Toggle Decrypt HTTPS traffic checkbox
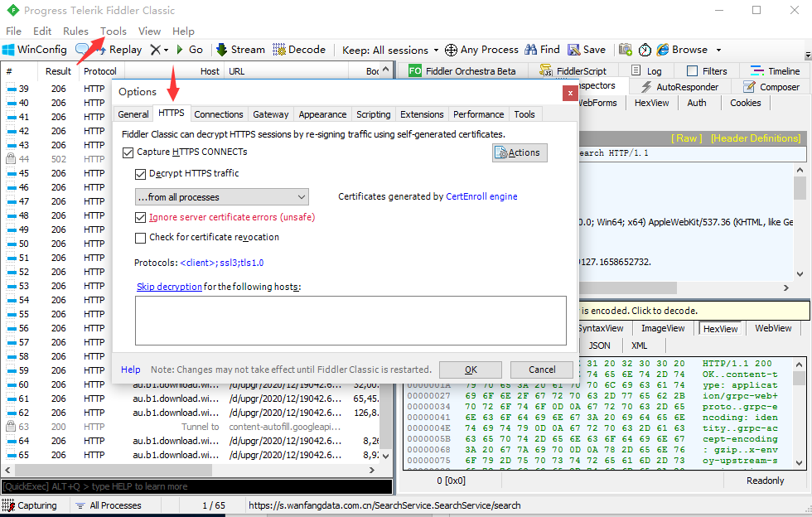 coord(140,174)
